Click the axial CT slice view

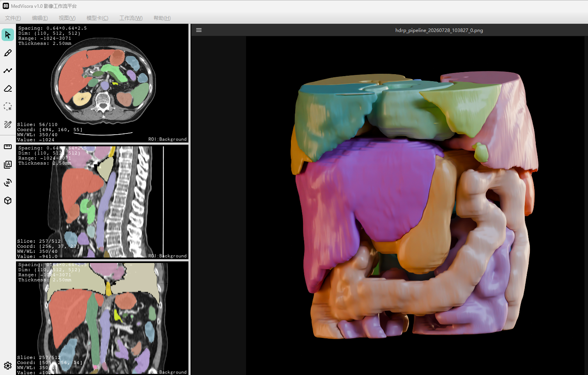[102, 83]
